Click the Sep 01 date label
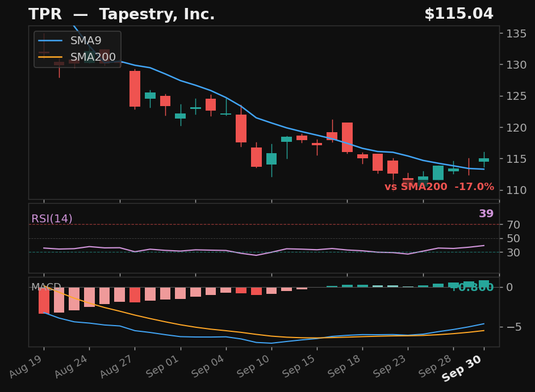535x392 pixels. [162, 366]
